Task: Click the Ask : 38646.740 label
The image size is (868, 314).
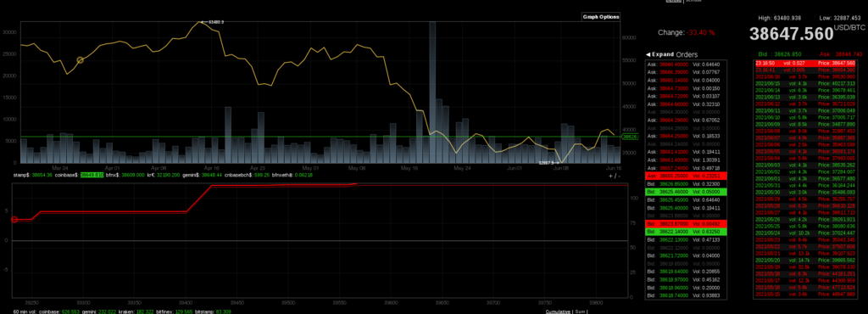Action: tap(842, 54)
